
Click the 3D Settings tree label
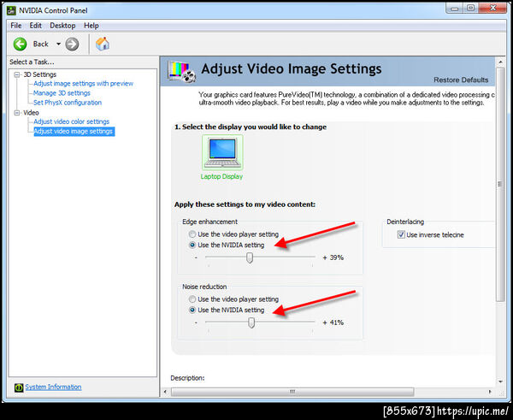(x=39, y=74)
